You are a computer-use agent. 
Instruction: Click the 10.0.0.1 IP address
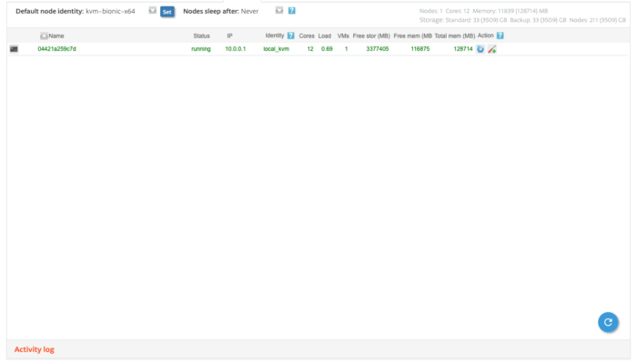pos(236,49)
